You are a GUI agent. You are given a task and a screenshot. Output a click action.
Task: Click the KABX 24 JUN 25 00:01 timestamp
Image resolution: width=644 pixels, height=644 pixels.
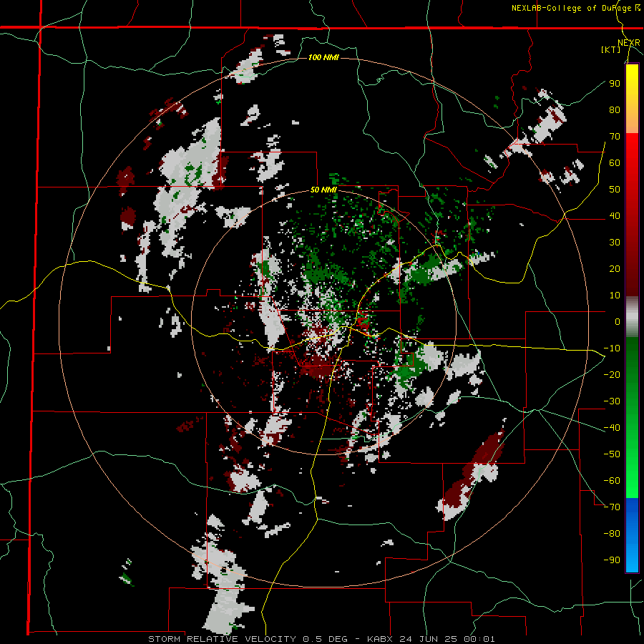tap(431, 639)
